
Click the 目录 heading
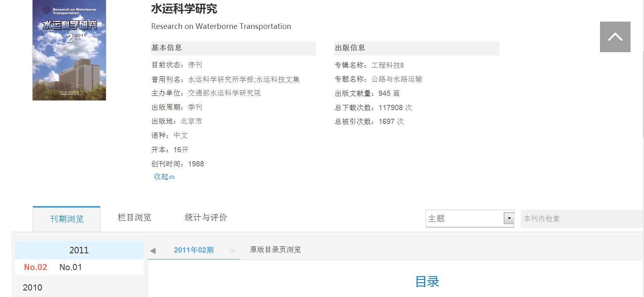click(427, 281)
